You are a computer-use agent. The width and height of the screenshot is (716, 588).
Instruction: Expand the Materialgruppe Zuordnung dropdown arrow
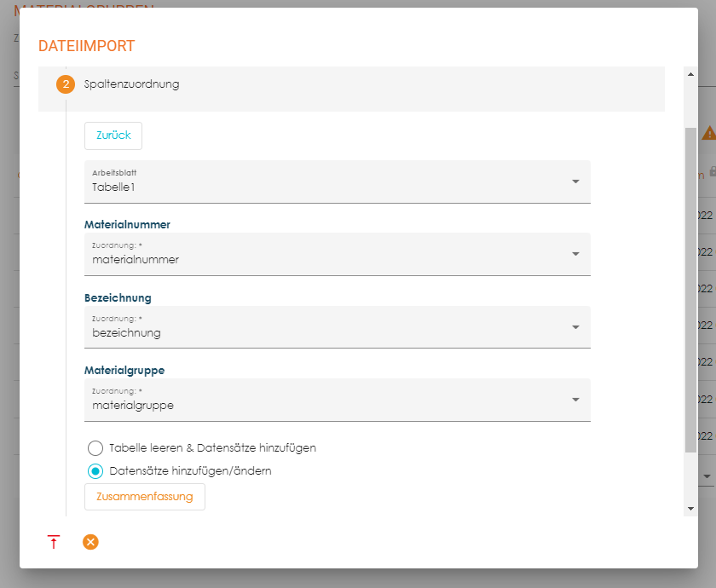coord(575,400)
